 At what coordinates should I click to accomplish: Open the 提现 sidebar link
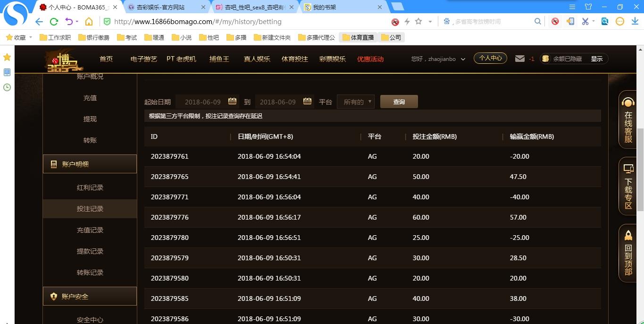pos(90,119)
